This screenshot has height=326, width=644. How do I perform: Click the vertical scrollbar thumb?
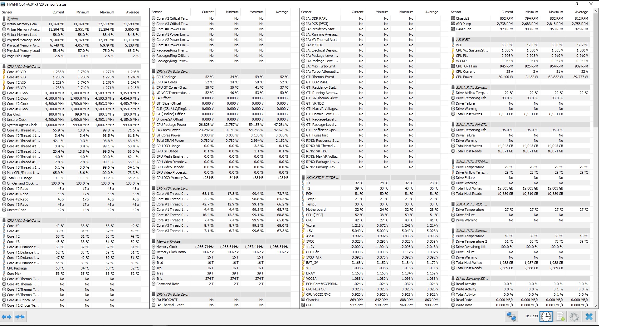[596, 71]
